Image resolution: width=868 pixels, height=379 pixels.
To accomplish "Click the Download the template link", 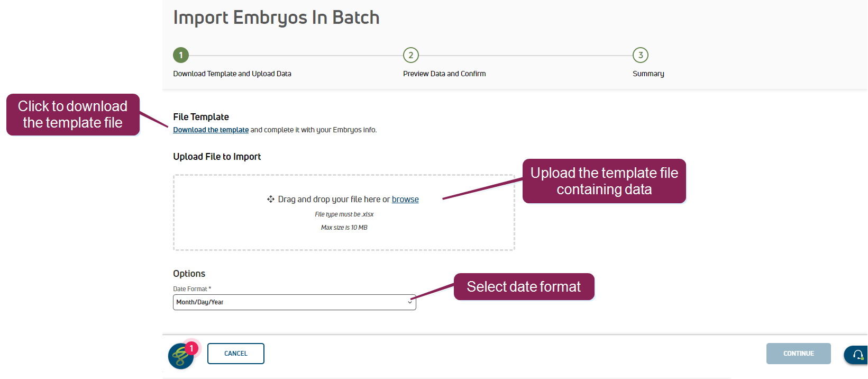I will (211, 130).
